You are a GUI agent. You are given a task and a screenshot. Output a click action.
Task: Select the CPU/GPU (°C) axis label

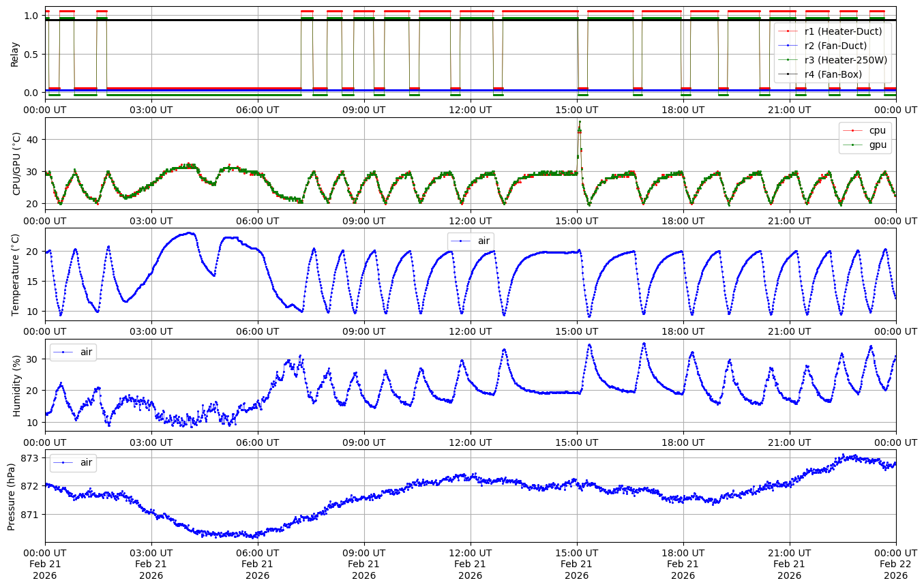pos(16,164)
